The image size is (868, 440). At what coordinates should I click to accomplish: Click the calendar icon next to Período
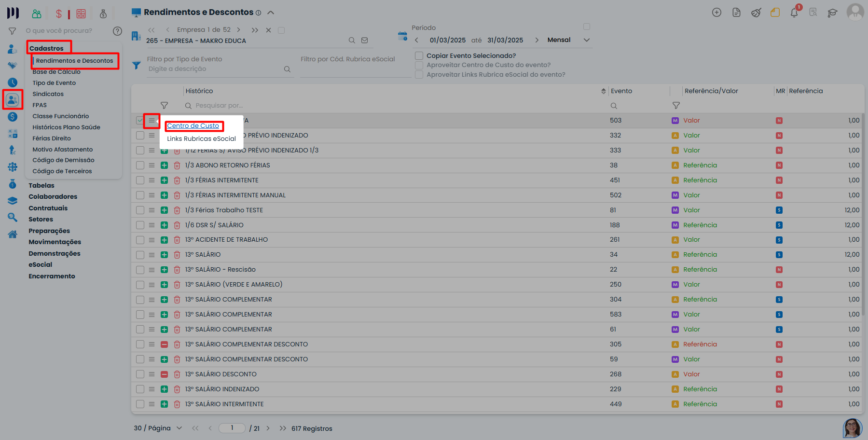(402, 36)
